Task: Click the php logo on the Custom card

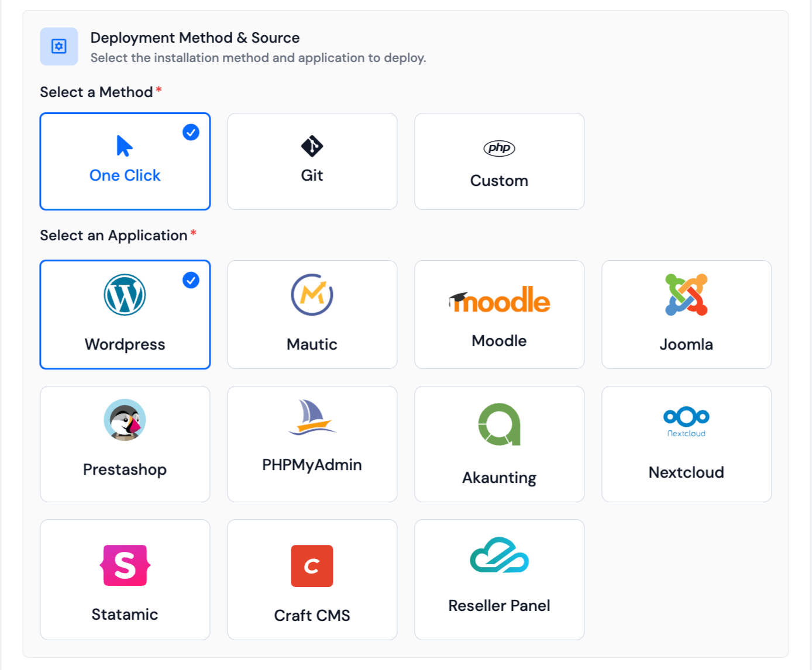Action: (x=499, y=148)
